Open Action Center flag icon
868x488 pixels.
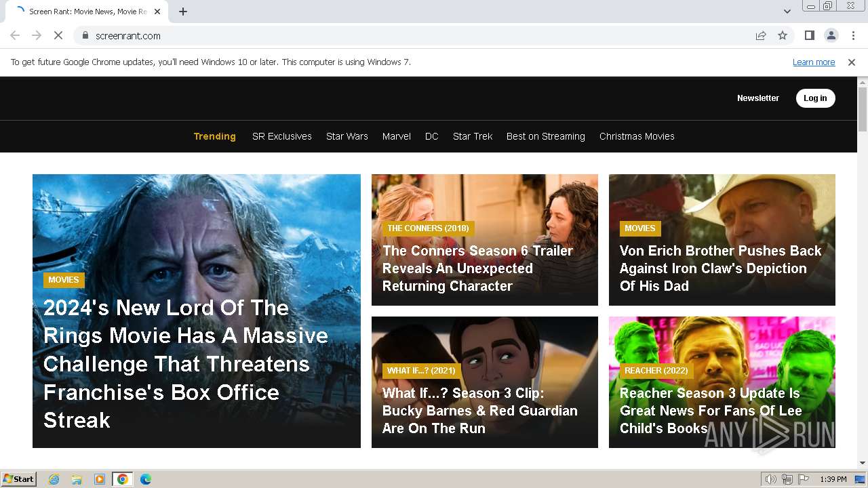pyautogui.click(x=804, y=479)
